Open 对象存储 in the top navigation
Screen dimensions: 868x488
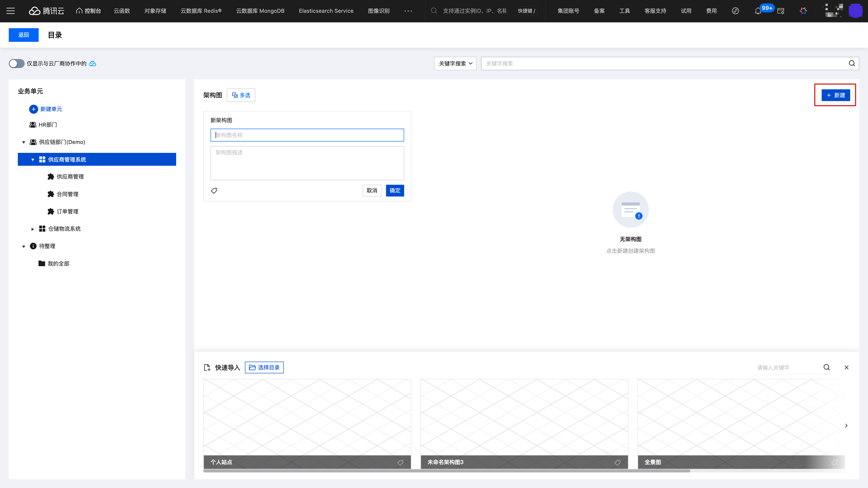click(155, 11)
